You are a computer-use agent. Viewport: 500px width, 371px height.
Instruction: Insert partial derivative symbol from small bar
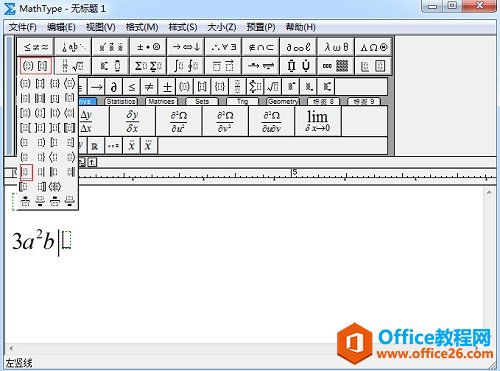(x=114, y=87)
